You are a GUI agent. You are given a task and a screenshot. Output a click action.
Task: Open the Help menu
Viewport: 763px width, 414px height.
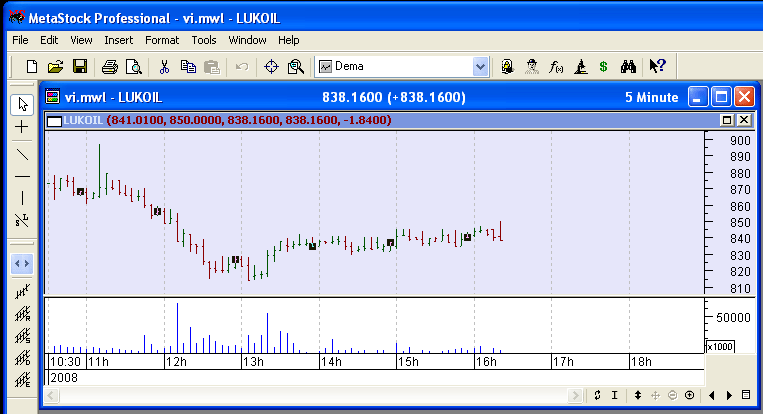tap(289, 40)
